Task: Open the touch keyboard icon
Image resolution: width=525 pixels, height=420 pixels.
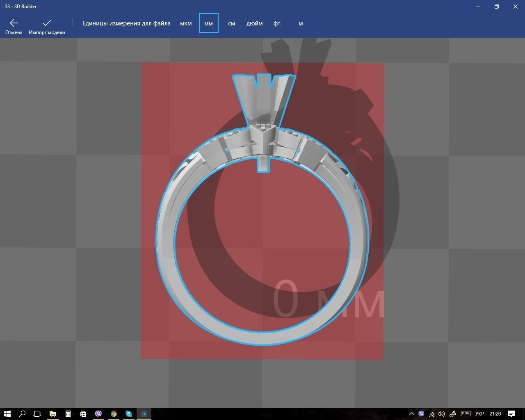Action: point(466,413)
